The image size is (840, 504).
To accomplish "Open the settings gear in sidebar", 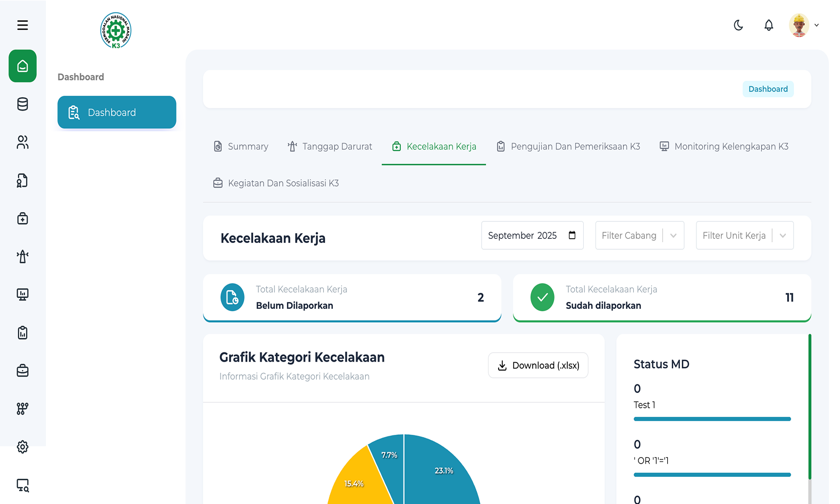I will tap(22, 447).
